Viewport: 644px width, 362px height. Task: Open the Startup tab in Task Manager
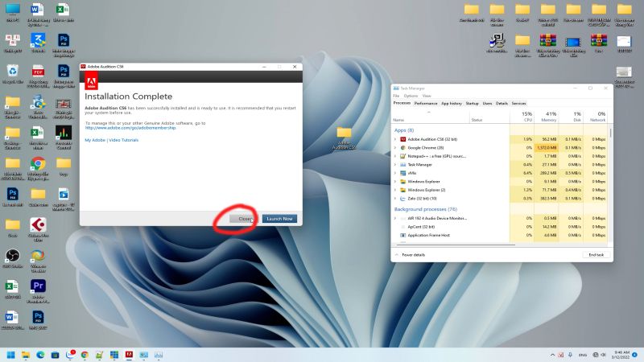pyautogui.click(x=472, y=103)
